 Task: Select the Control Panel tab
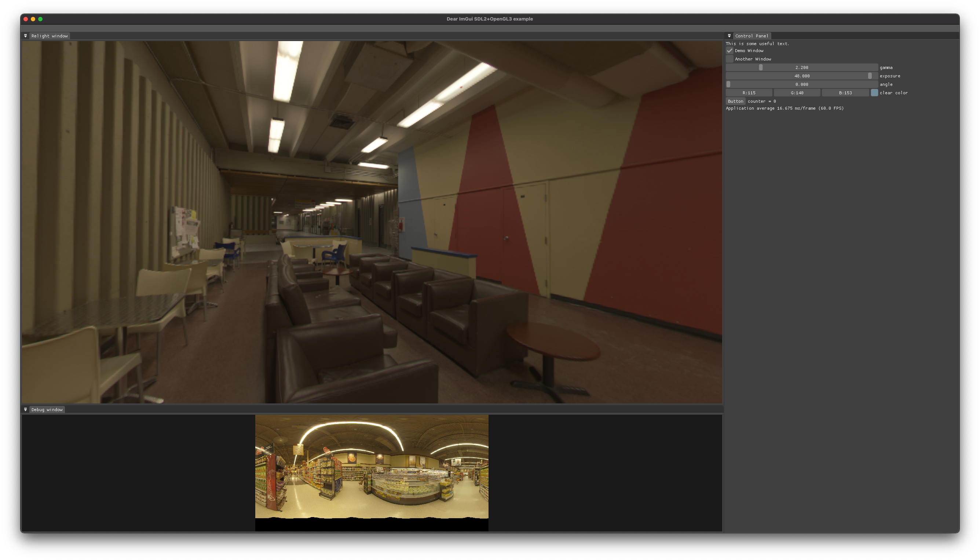[752, 36]
